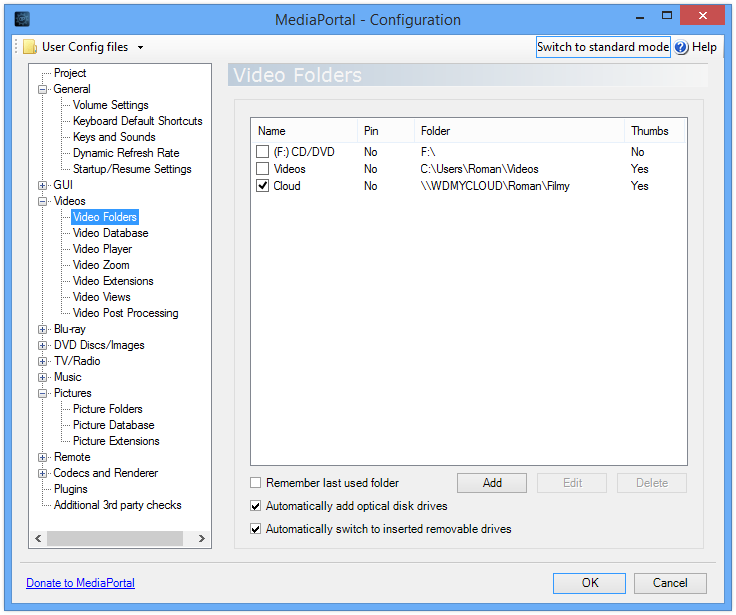Open Picture Database page

pos(113,425)
